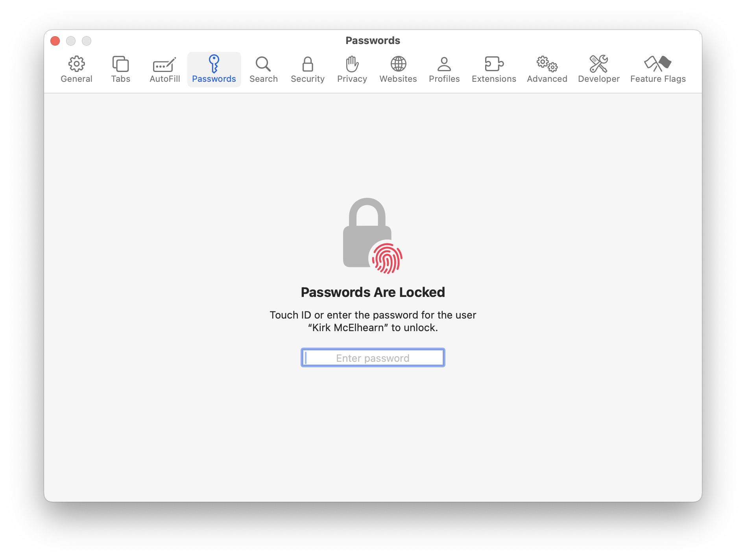
Task: Open the Advanced double-gear icon
Action: pos(547,64)
